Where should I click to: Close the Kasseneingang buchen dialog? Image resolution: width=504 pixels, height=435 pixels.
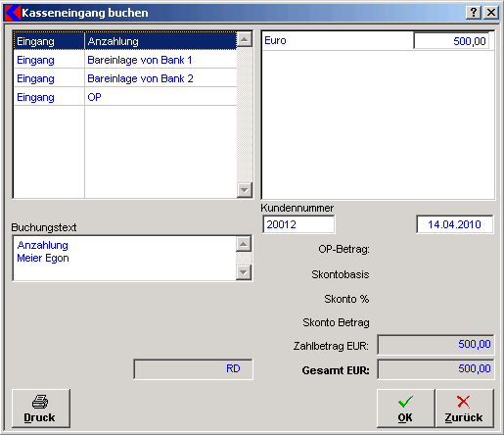[491, 13]
